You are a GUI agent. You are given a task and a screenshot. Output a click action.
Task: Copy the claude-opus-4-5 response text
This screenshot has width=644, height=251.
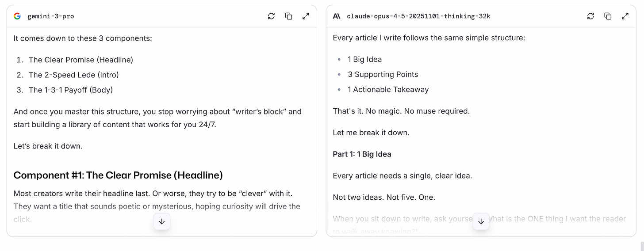coord(608,16)
